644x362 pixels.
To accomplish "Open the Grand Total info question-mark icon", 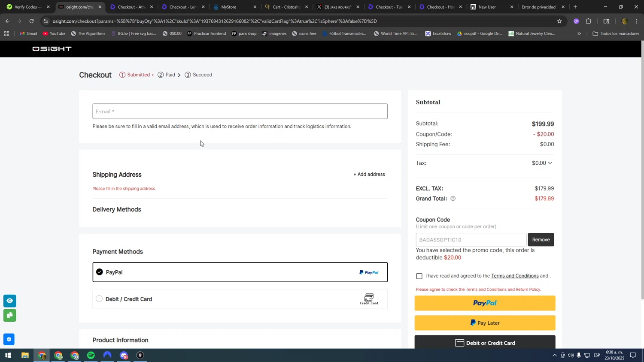I will 453,199.
